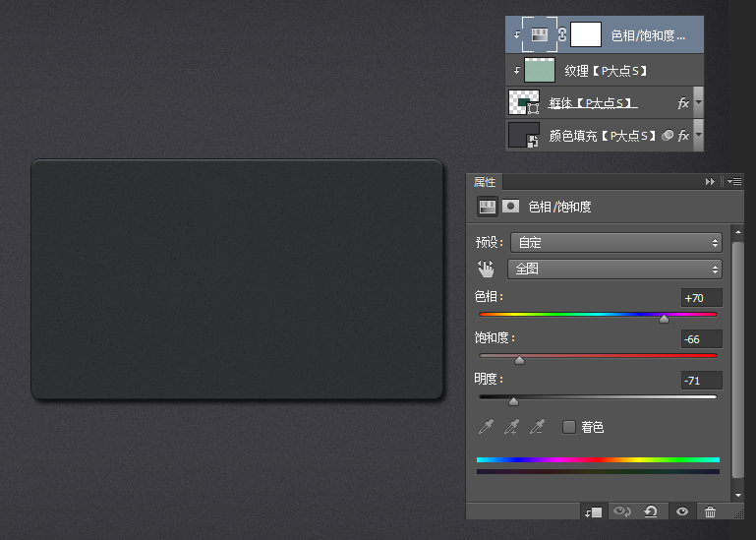756x540 pixels.
Task: Expand effects arrow on 框体 layer
Action: coord(698,102)
